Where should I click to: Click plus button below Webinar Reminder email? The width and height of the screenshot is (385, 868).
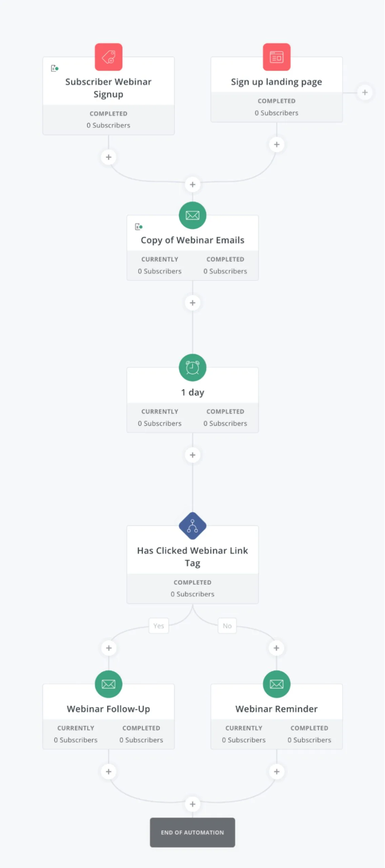tap(277, 771)
